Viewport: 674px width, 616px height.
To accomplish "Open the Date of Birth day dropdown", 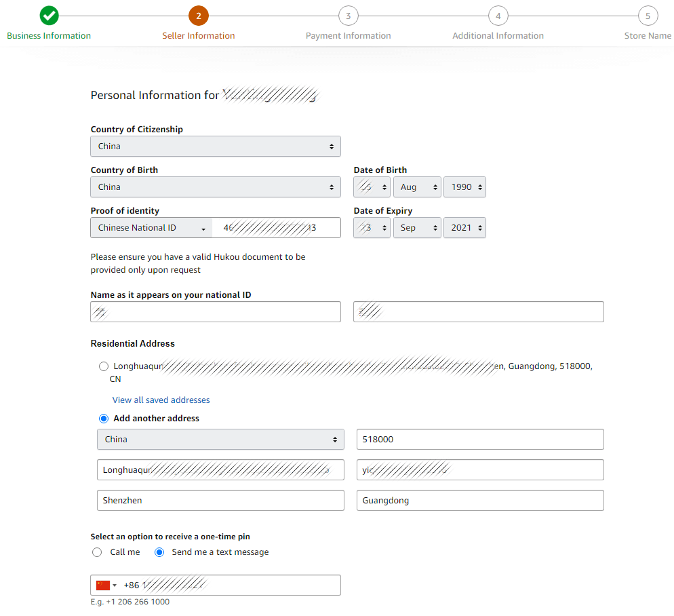I will click(x=372, y=187).
